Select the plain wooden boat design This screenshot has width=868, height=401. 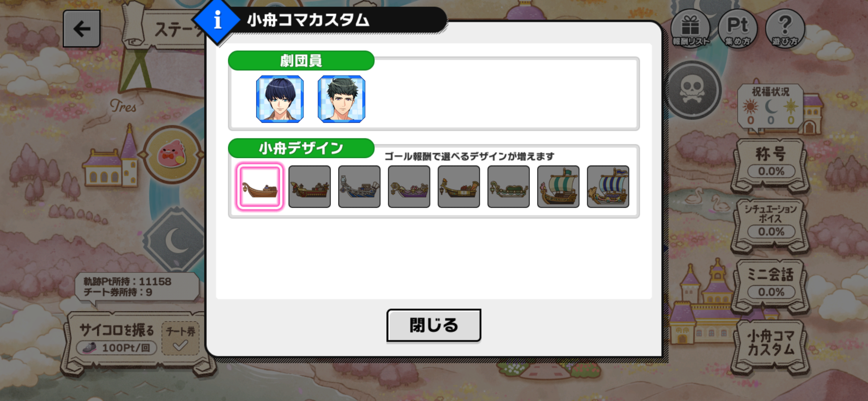[x=259, y=186]
